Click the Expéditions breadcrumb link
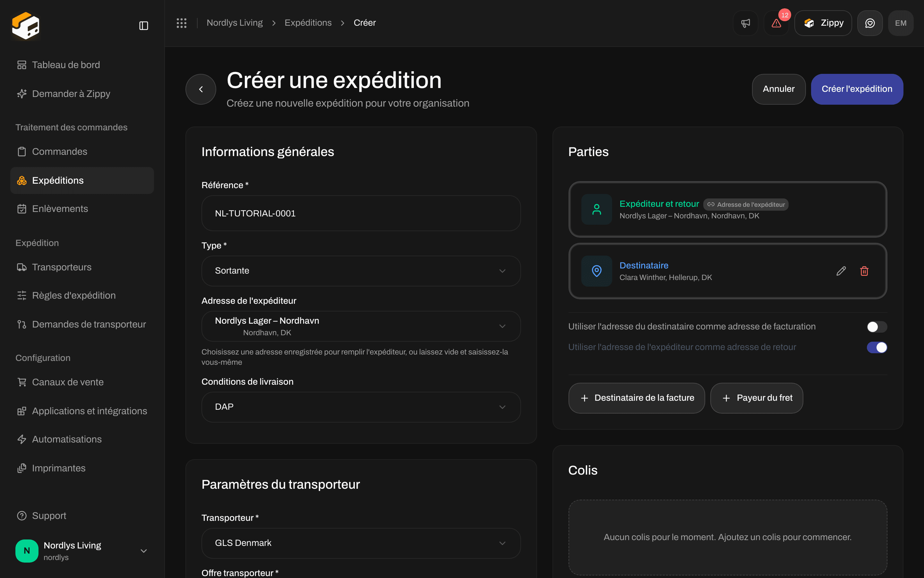Viewport: 924px width, 578px height. [308, 23]
